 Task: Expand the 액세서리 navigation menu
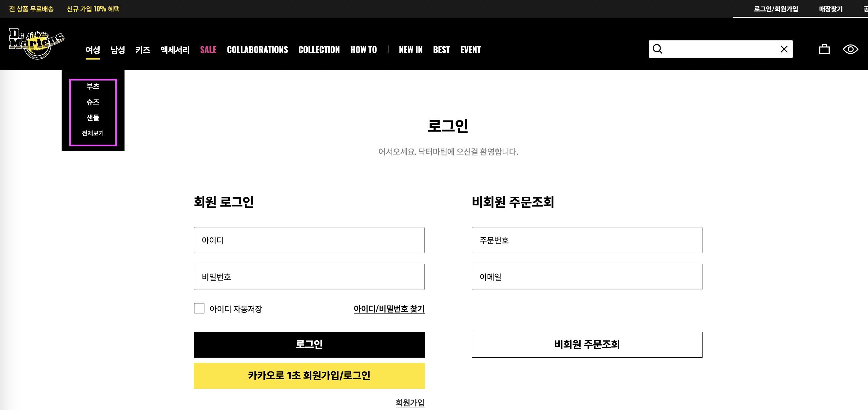[175, 50]
